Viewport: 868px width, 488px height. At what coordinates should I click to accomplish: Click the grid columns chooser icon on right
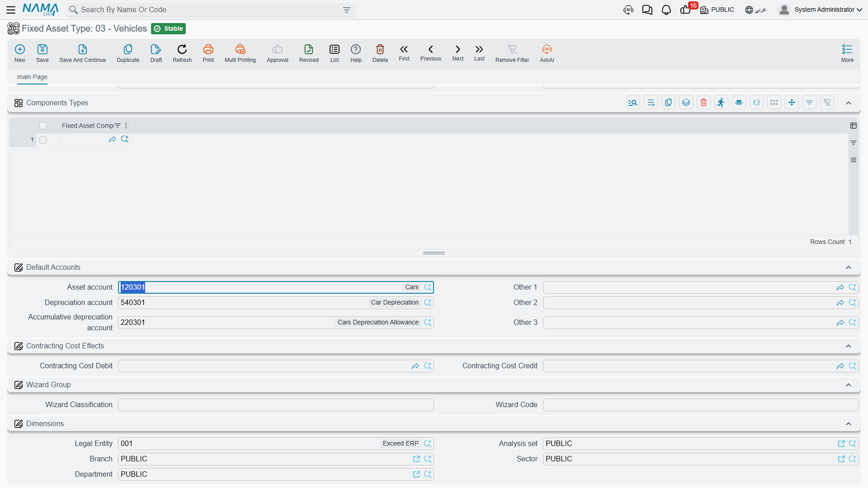[x=854, y=126]
